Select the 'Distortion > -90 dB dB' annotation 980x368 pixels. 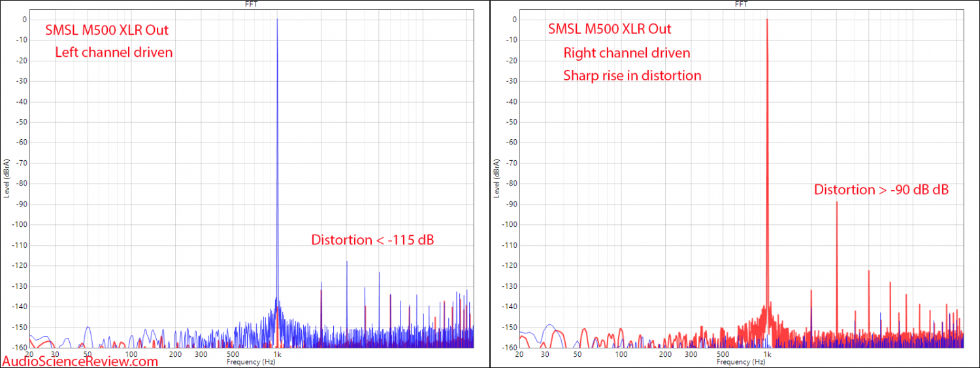[881, 190]
